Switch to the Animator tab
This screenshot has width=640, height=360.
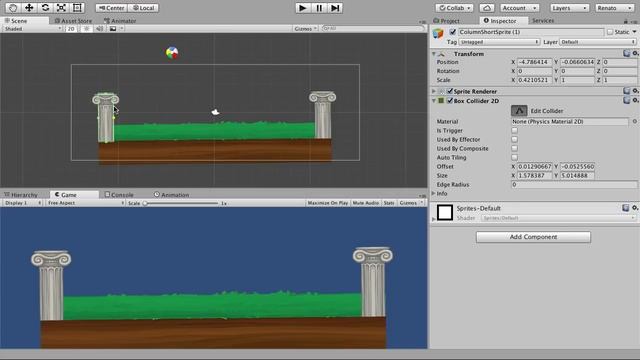tap(120, 20)
